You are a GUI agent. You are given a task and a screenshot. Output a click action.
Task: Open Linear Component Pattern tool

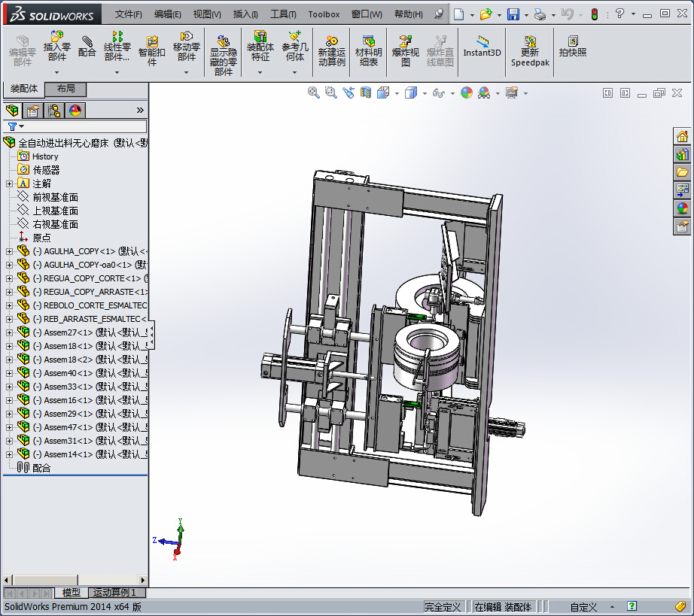[117, 46]
